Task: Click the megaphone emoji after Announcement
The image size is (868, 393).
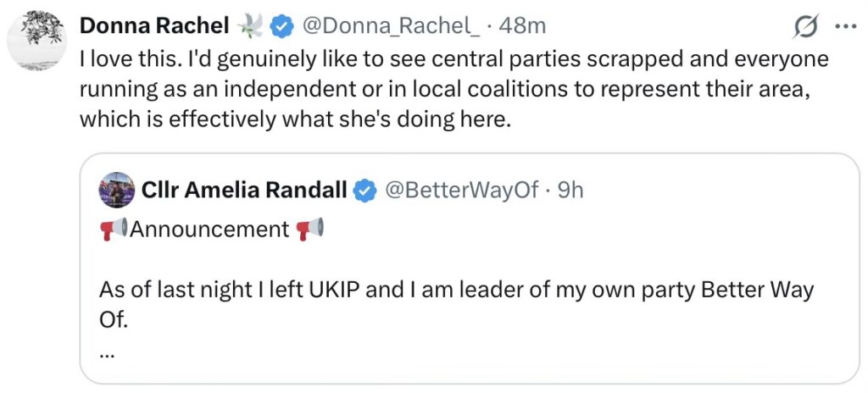Action: (310, 230)
